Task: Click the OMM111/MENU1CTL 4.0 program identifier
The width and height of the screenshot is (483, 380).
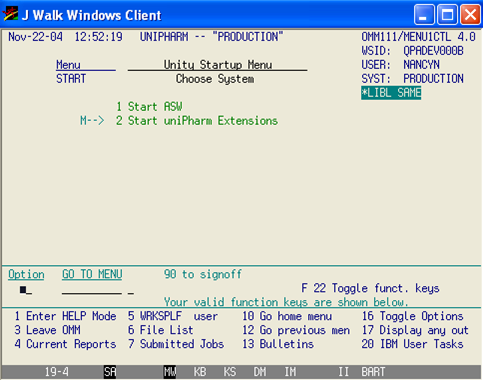Action: click(x=419, y=37)
